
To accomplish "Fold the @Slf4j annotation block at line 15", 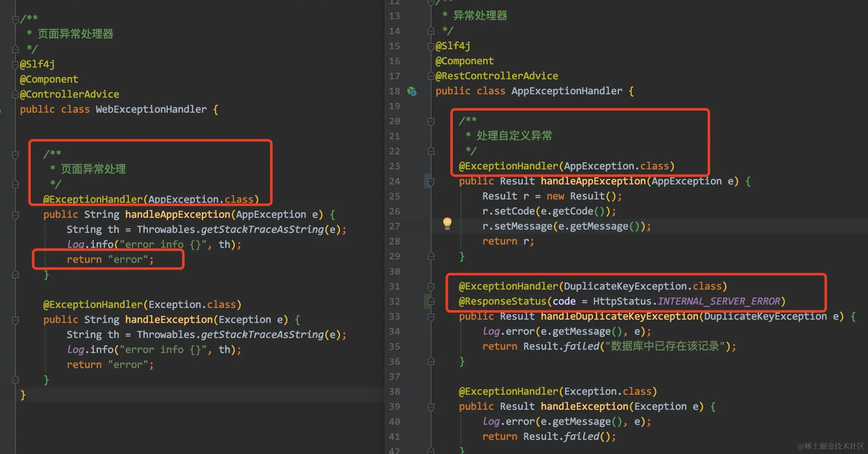I will click(431, 46).
